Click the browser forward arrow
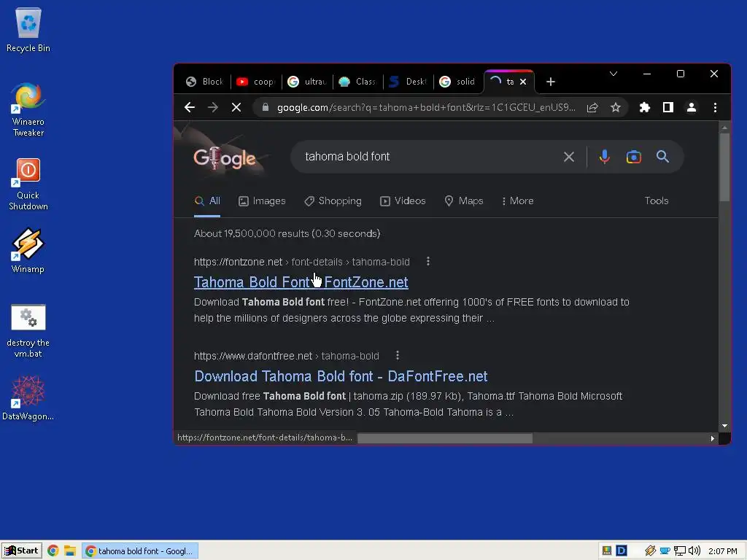 [213, 108]
